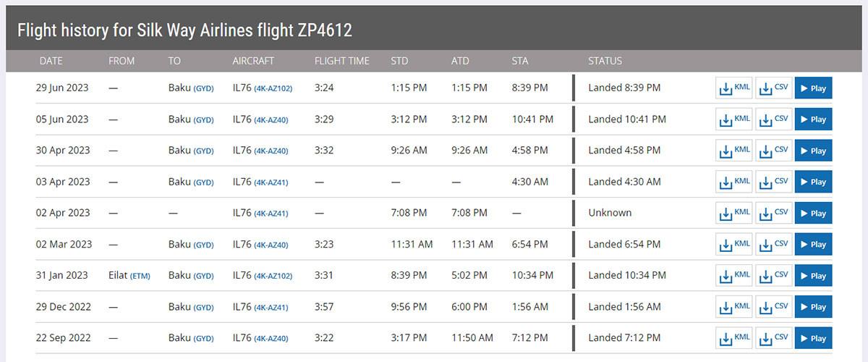Play the 02 Apr 2023 Unknown-status flight
Image resolution: width=868 pixels, height=362 pixels.
(813, 213)
